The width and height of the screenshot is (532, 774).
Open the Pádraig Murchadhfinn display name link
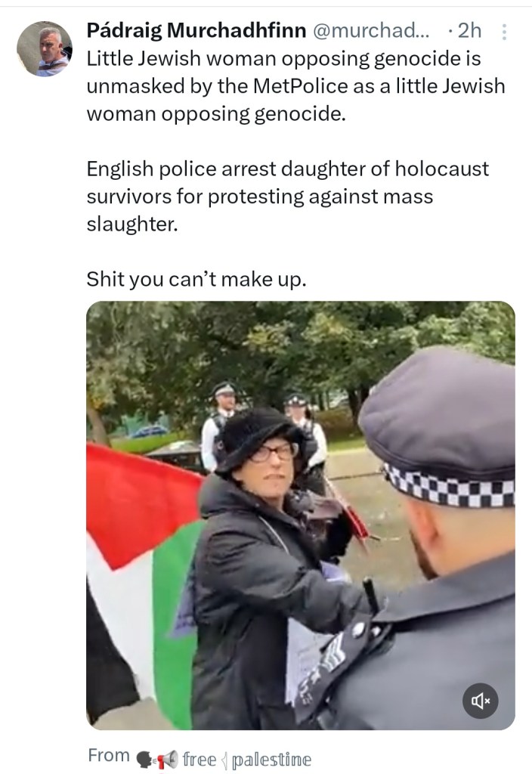click(x=196, y=30)
